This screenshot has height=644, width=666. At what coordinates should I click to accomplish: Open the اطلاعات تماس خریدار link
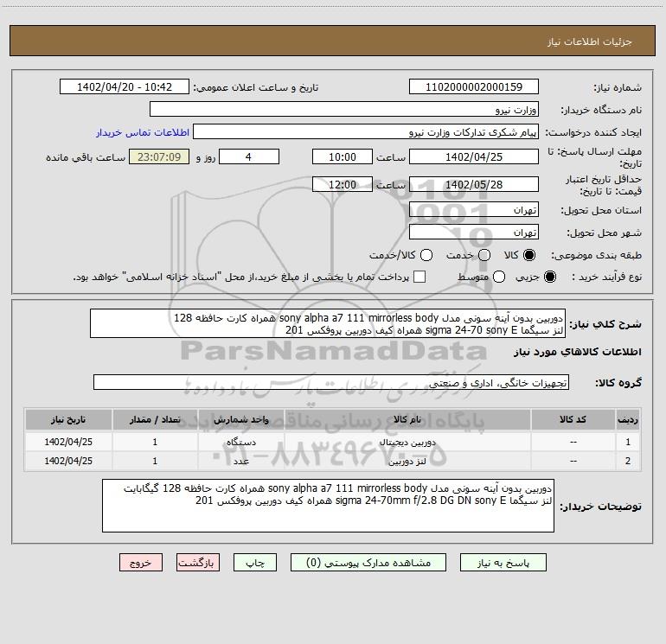tap(143, 132)
